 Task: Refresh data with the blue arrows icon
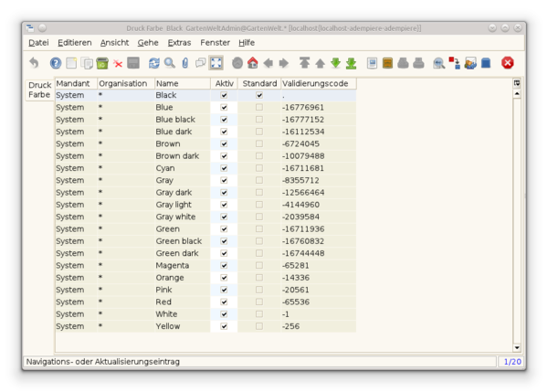(154, 63)
